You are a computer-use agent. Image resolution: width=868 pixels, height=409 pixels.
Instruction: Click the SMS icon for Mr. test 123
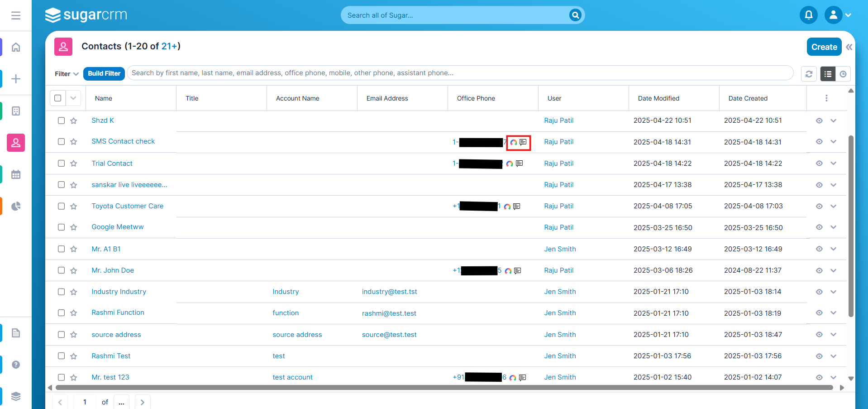click(523, 378)
